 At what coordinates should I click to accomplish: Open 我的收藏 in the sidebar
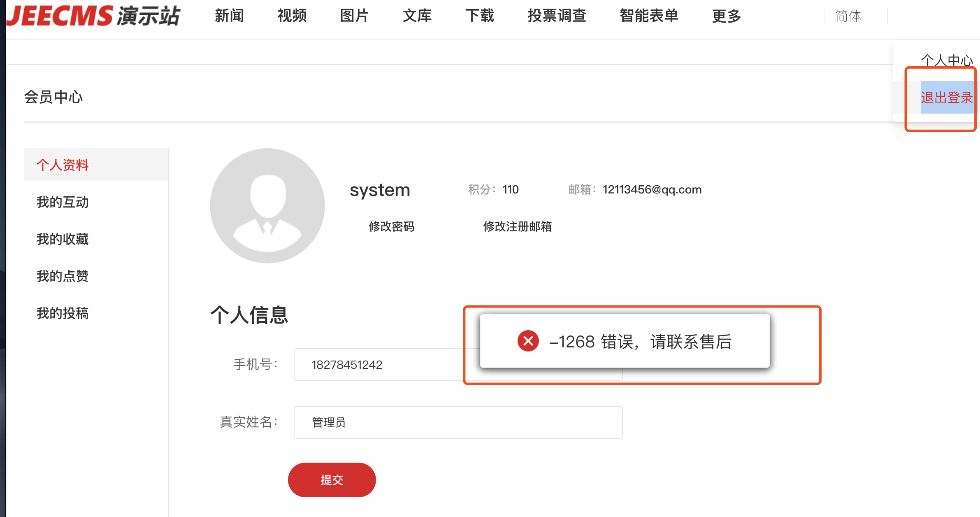tap(63, 239)
